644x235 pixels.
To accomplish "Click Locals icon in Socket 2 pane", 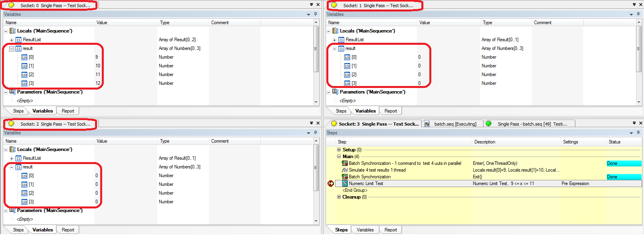I will (12, 149).
